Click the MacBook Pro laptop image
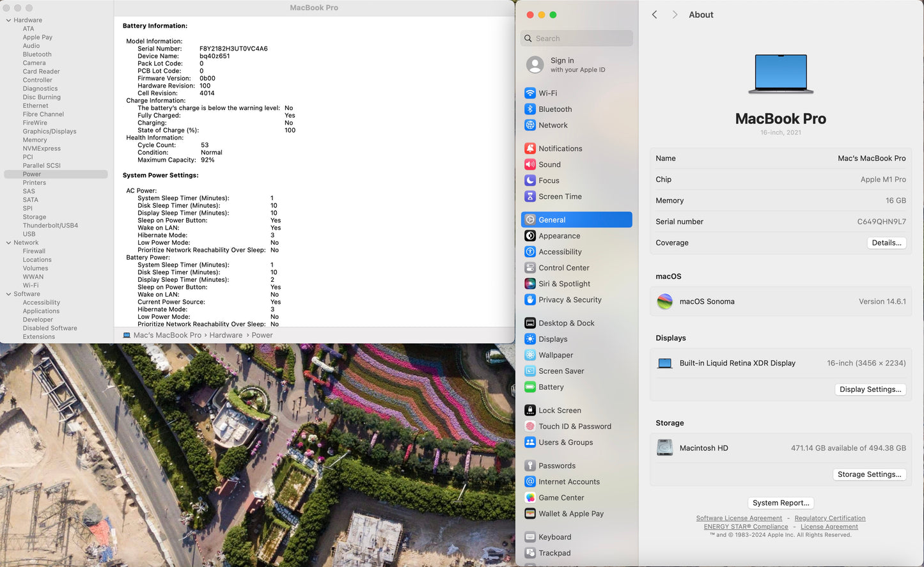 781,74
